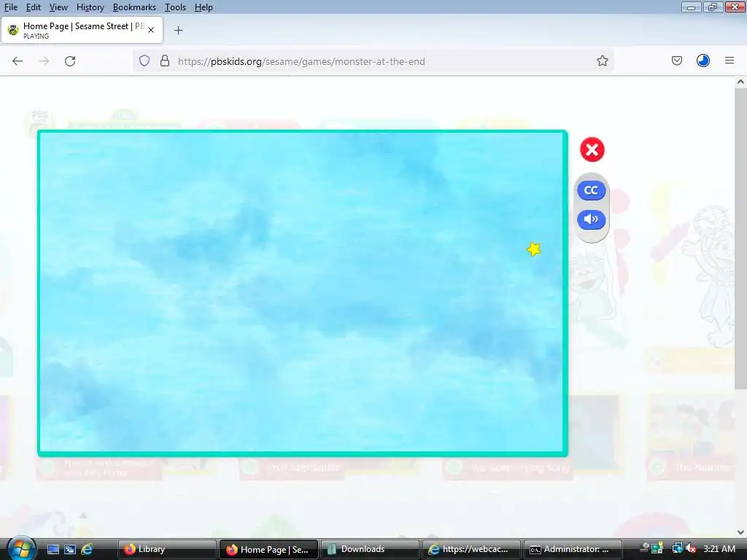Click the page scrollbar up arrow

pos(741,82)
